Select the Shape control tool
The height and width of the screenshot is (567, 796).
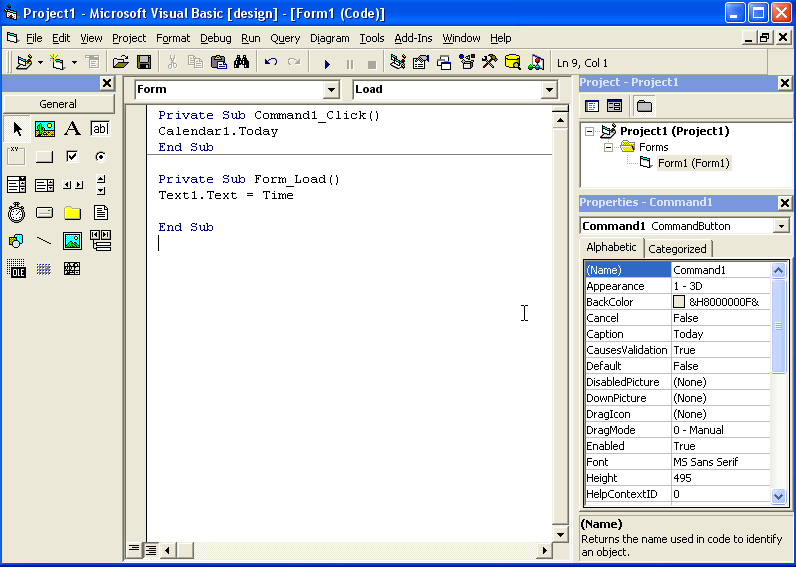17,241
